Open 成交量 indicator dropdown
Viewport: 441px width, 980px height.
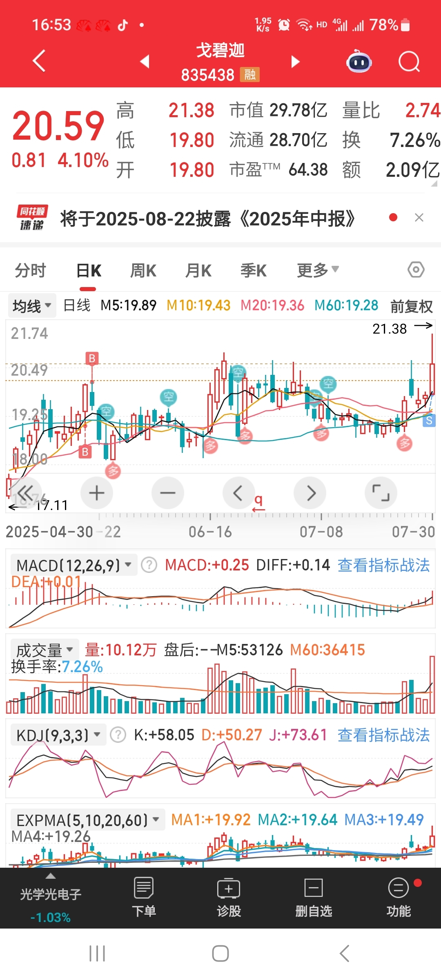[45, 649]
